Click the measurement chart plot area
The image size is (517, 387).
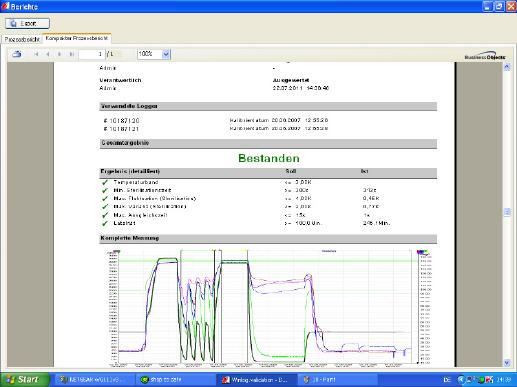tap(265, 307)
